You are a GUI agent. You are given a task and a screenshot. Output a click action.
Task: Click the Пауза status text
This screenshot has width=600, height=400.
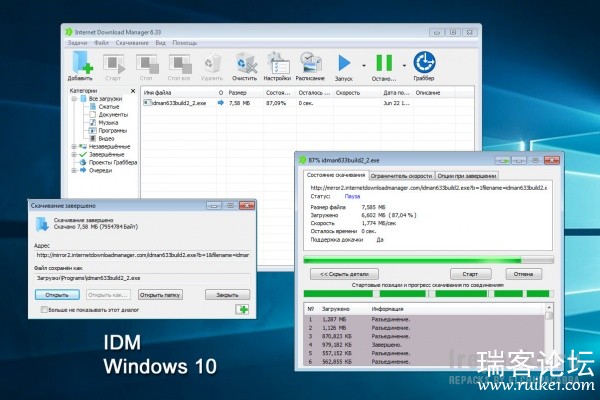[x=352, y=196]
